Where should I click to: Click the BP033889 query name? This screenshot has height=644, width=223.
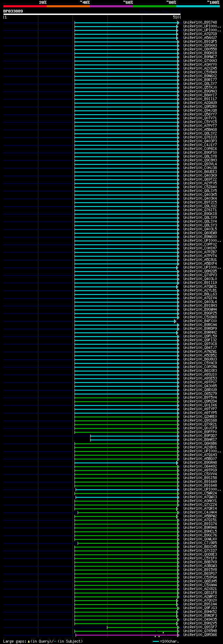13,11
